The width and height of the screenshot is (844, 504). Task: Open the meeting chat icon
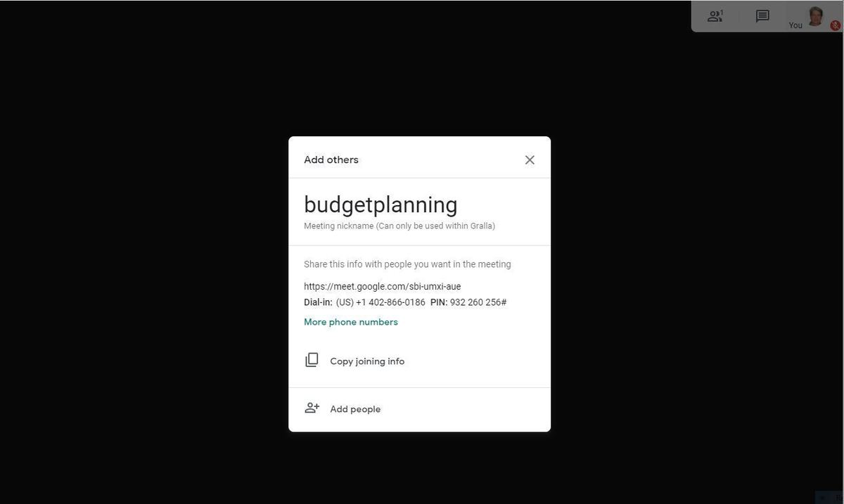762,16
